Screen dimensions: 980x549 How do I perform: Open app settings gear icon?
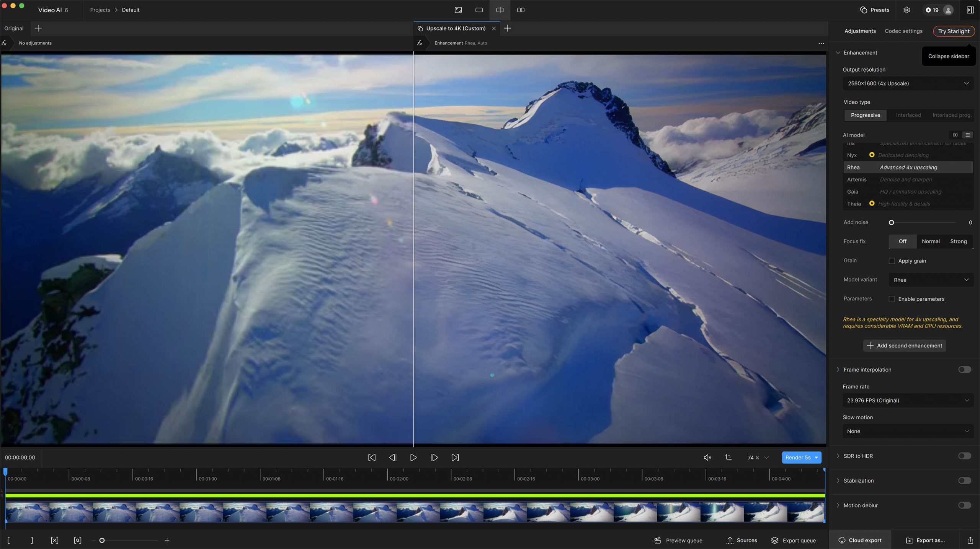[x=906, y=10]
